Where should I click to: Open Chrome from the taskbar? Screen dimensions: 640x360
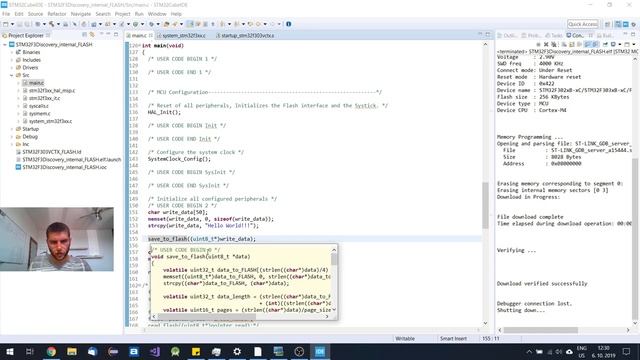coord(51,351)
